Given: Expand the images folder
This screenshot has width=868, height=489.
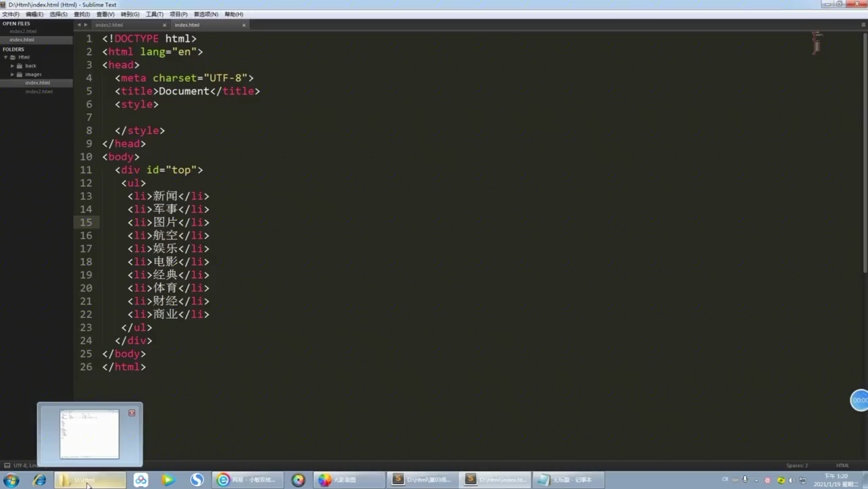Looking at the screenshot, I should coord(12,75).
